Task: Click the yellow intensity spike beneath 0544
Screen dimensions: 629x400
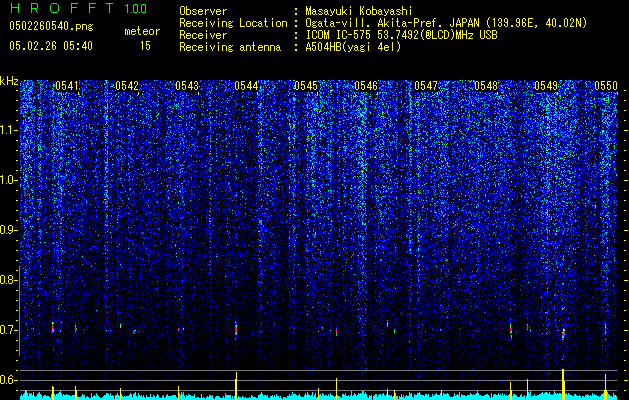Action: click(x=236, y=386)
